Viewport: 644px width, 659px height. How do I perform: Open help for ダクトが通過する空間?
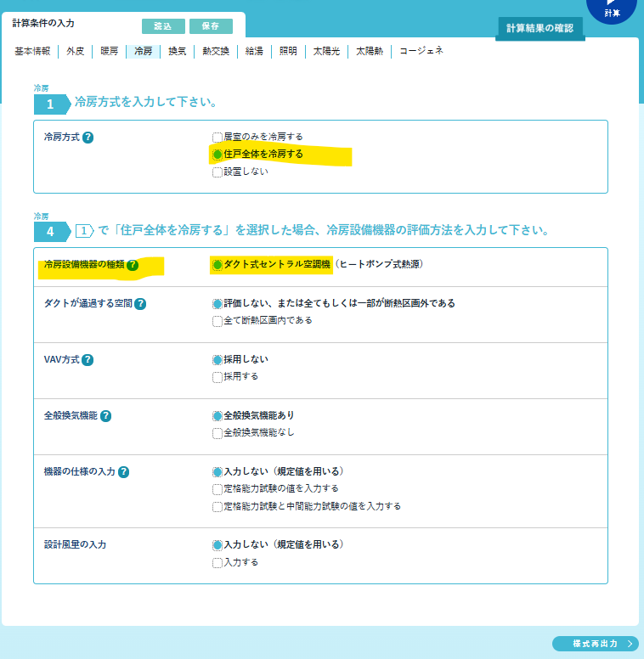[x=141, y=304]
